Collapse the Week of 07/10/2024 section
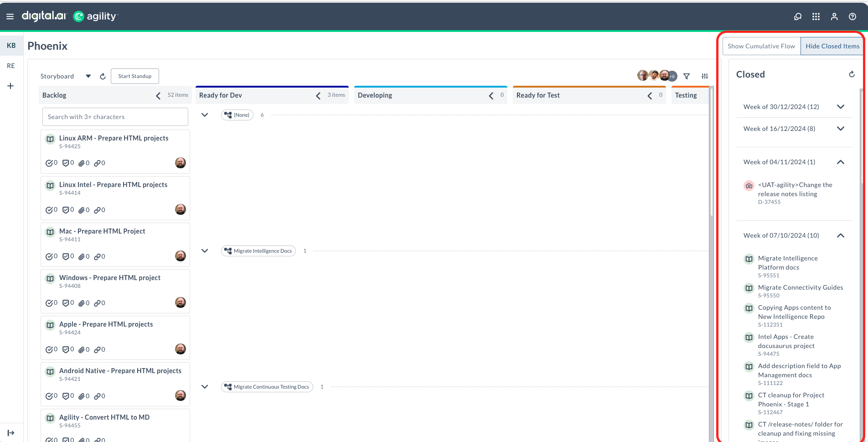 tap(840, 235)
